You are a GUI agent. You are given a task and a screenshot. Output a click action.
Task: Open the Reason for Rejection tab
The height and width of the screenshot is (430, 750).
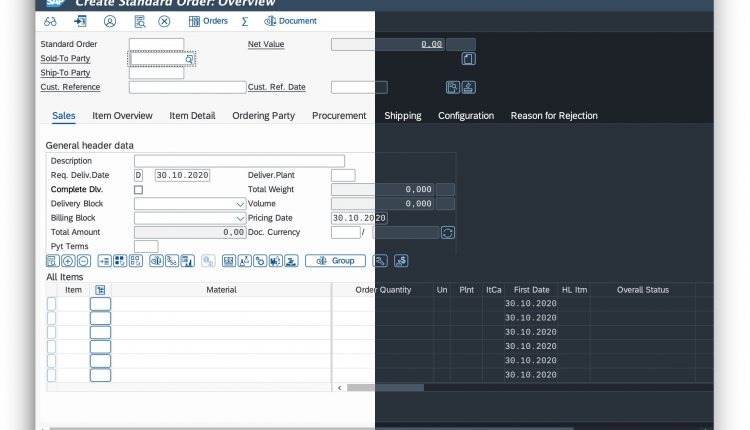point(554,116)
